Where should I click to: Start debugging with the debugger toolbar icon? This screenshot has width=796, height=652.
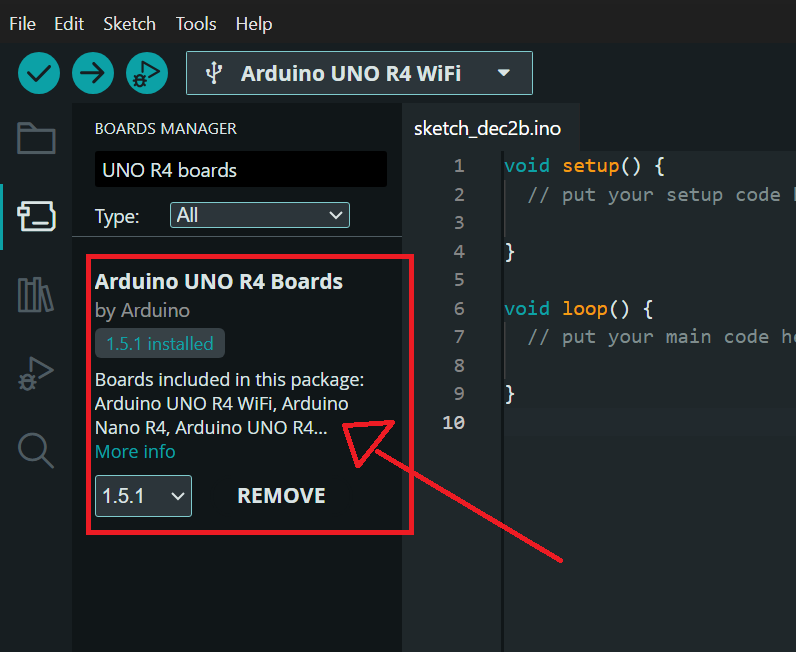147,73
